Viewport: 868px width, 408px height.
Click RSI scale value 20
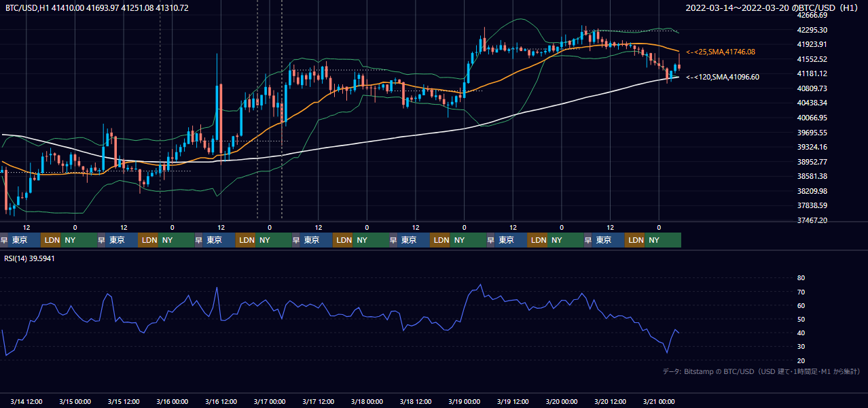pos(801,360)
